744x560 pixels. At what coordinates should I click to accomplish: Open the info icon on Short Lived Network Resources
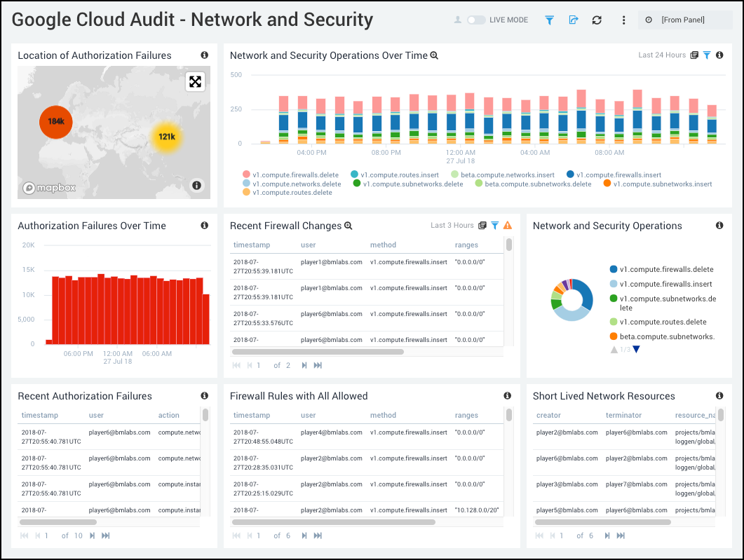719,396
